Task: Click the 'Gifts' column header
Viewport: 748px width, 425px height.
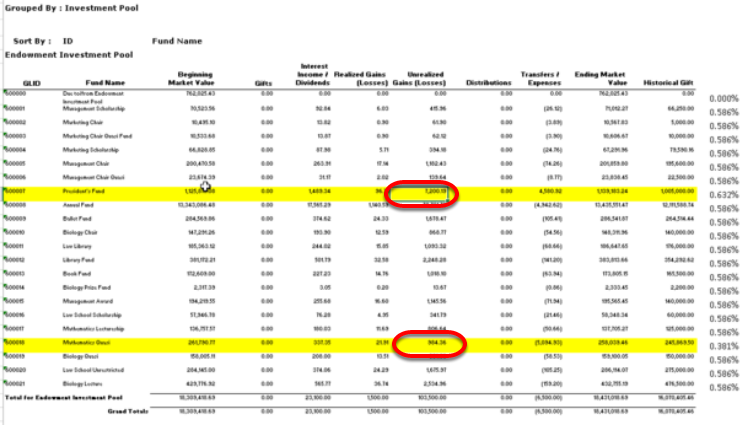Action: point(263,83)
